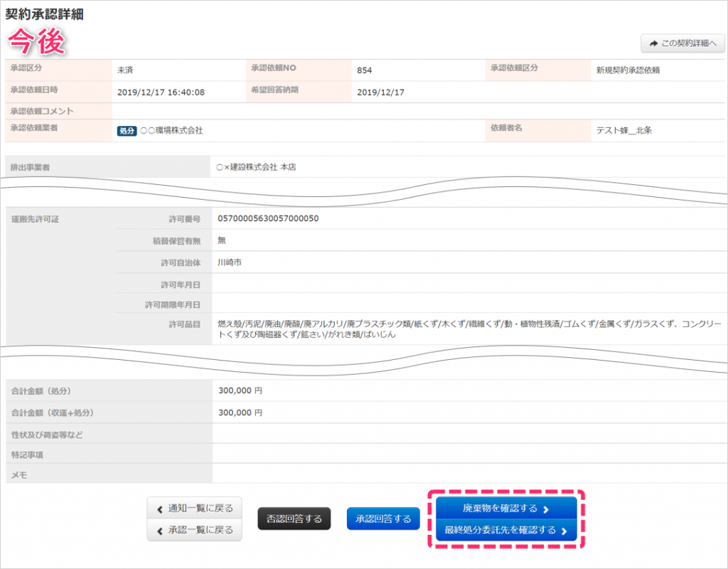Click the 排出事業者 value ○×建設株式会社 本店
The width and height of the screenshot is (728, 569).
coord(256,168)
